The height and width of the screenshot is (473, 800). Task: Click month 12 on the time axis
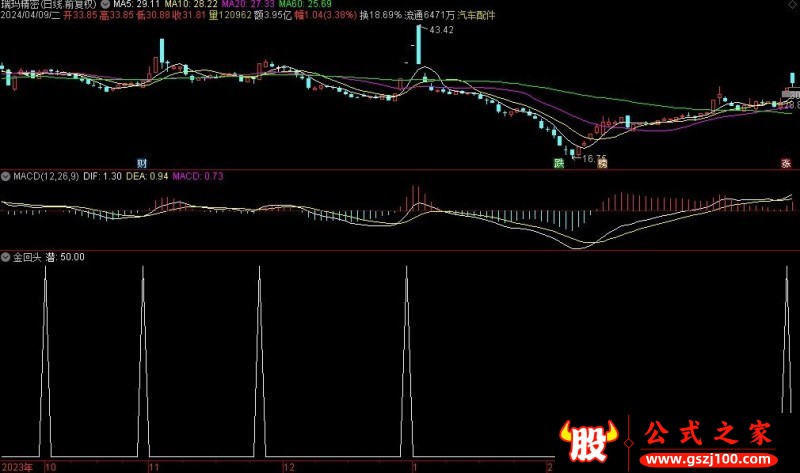coord(290,466)
